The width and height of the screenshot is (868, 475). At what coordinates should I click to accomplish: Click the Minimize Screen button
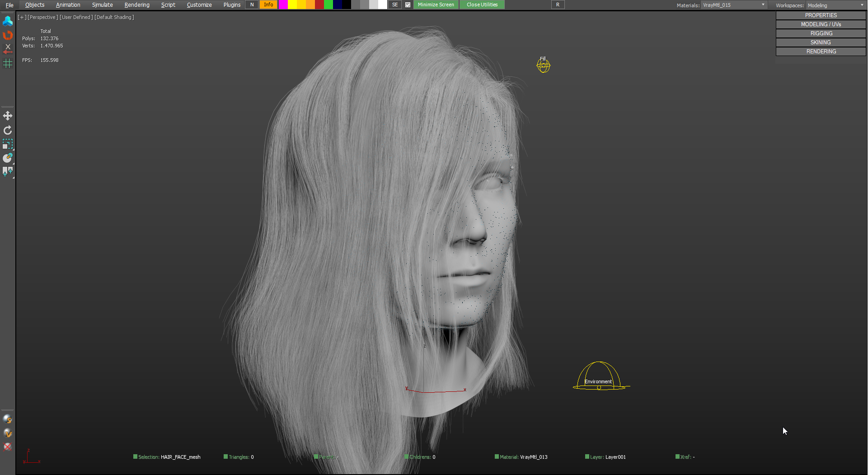(436, 5)
